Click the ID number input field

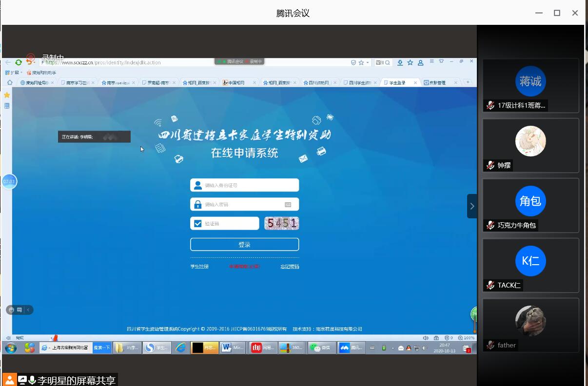coord(244,185)
